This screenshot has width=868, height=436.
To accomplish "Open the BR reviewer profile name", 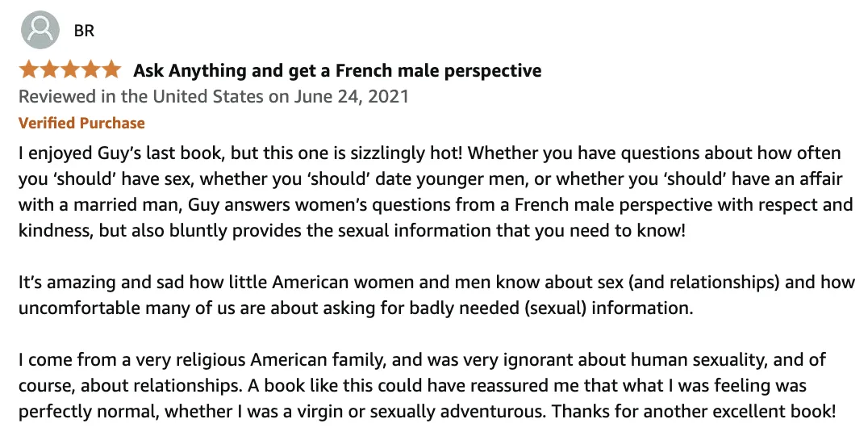I will (x=84, y=31).
